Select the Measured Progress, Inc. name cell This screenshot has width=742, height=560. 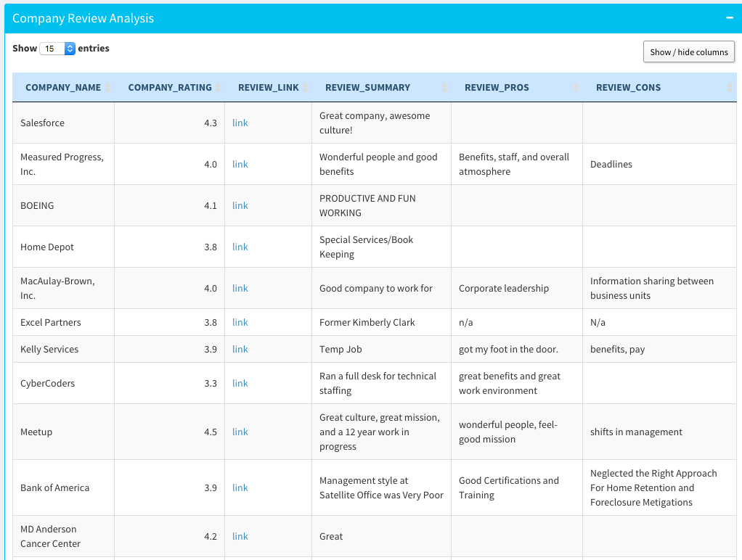(63, 164)
